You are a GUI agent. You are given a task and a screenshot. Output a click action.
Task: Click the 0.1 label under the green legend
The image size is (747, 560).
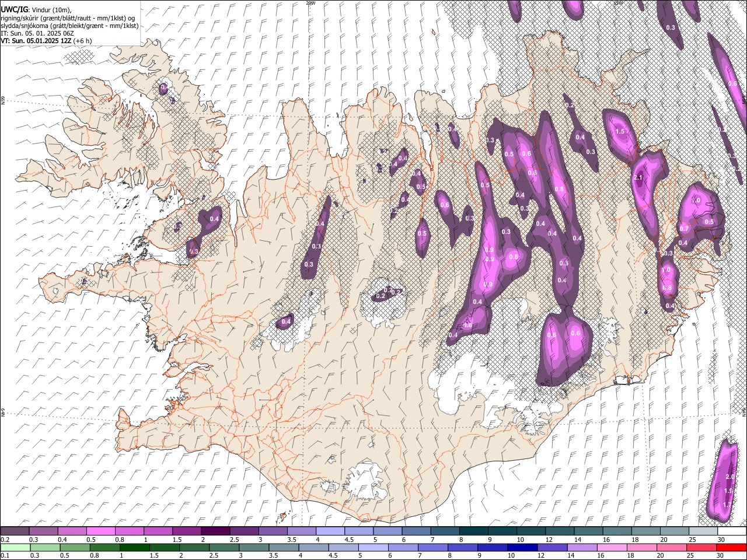(5, 555)
